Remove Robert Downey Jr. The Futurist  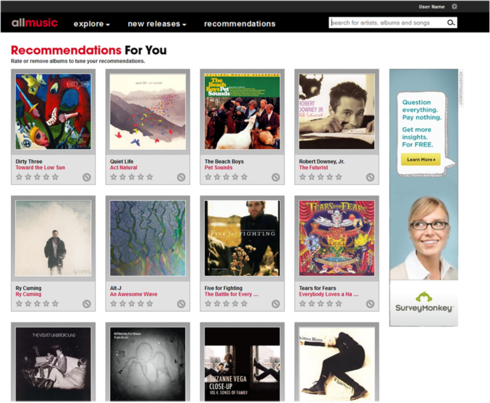tap(370, 177)
